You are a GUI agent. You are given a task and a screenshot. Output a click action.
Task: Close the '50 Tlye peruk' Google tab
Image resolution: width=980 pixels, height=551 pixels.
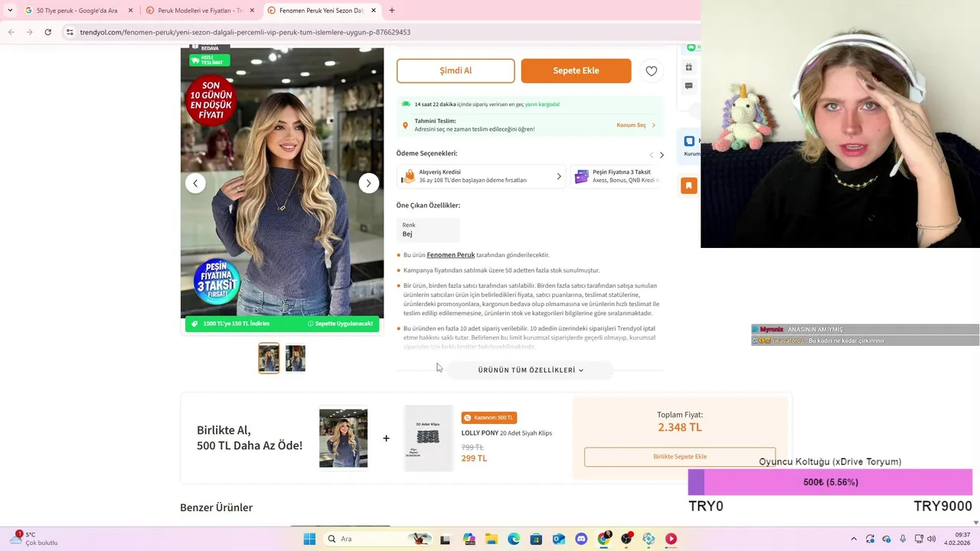[130, 11]
